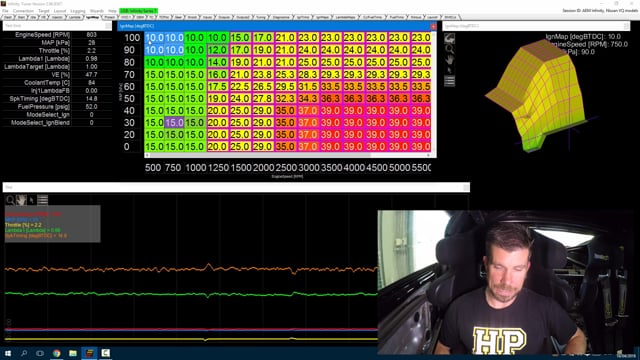The image size is (640, 360).
Task: Select the zoom tool in 3D map view
Action: [449, 49]
